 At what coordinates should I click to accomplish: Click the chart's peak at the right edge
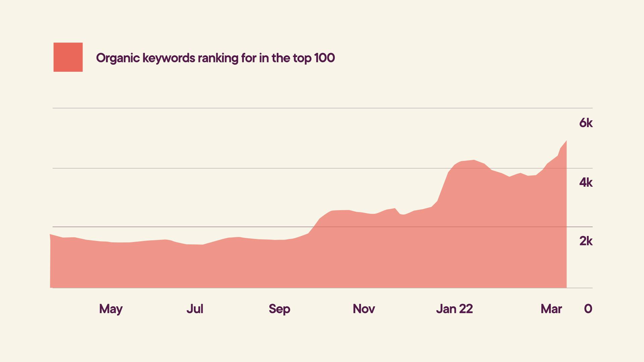point(566,141)
